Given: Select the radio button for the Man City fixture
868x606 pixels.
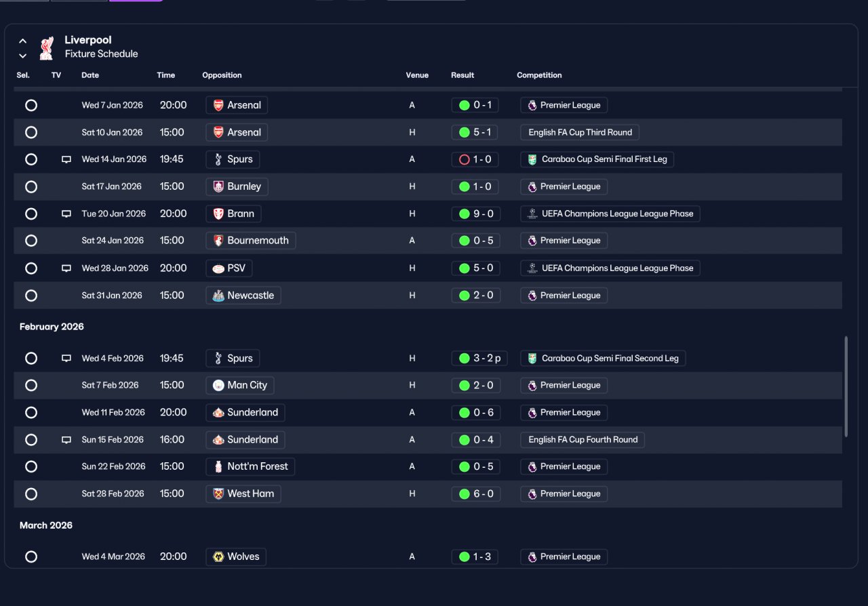Looking at the screenshot, I should (31, 385).
